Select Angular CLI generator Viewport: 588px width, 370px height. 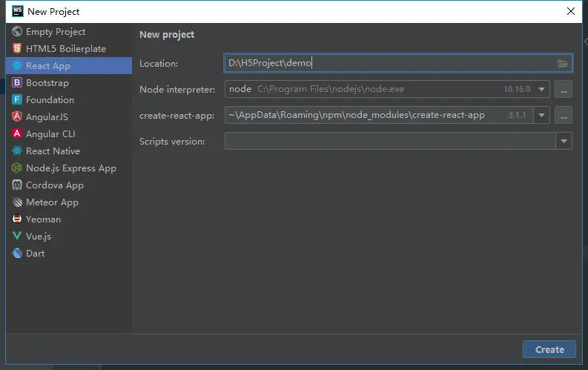coord(69,133)
